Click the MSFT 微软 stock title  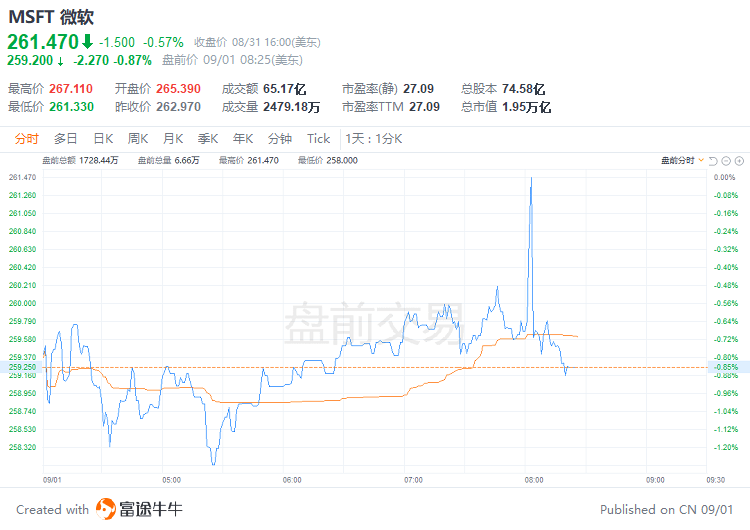click(x=51, y=17)
